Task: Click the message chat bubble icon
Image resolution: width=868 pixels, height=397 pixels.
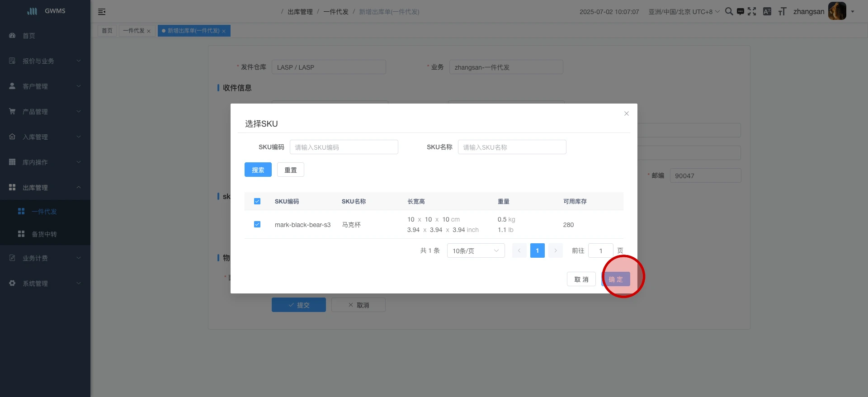Action: 740,12
